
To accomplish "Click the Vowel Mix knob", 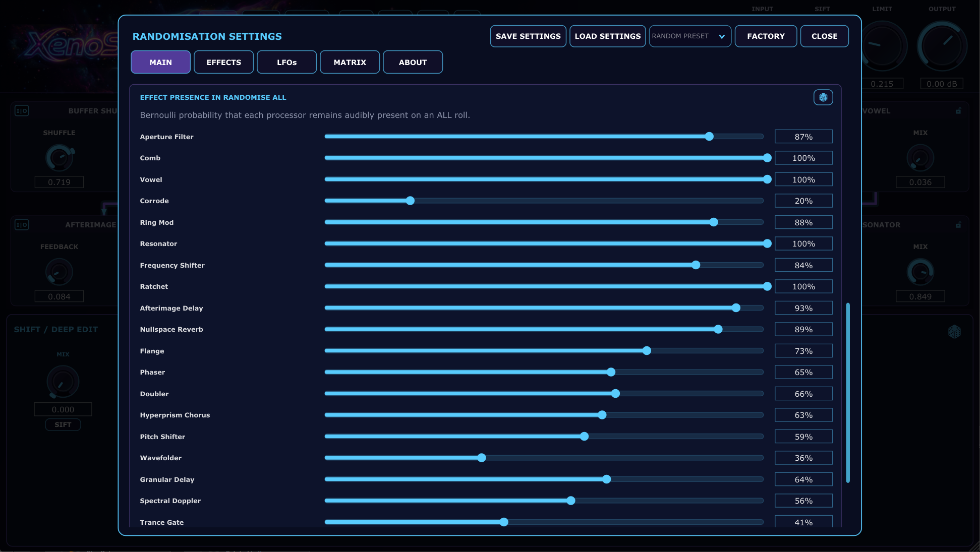I will [920, 158].
